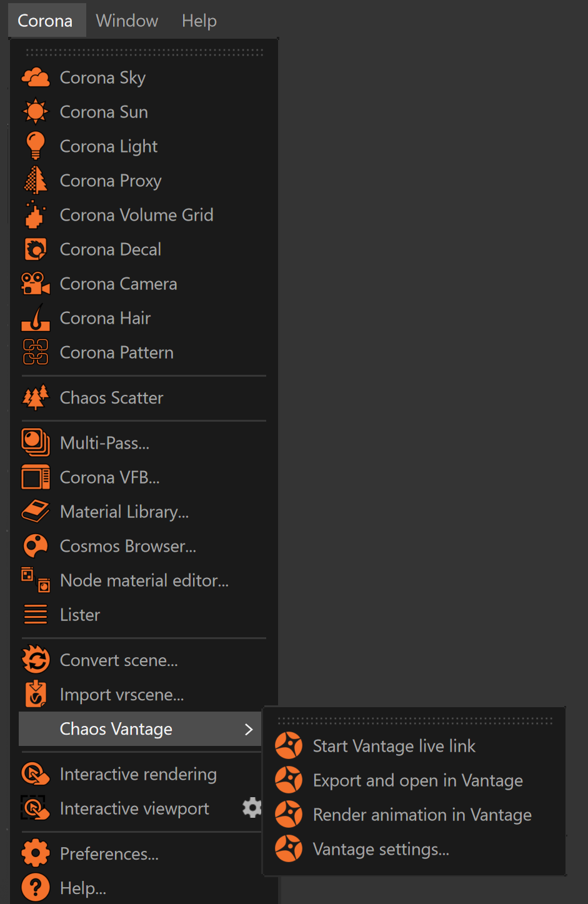Screen dimensions: 588x904
Task: Click the Interactive rendering icon
Action: pyautogui.click(x=36, y=774)
